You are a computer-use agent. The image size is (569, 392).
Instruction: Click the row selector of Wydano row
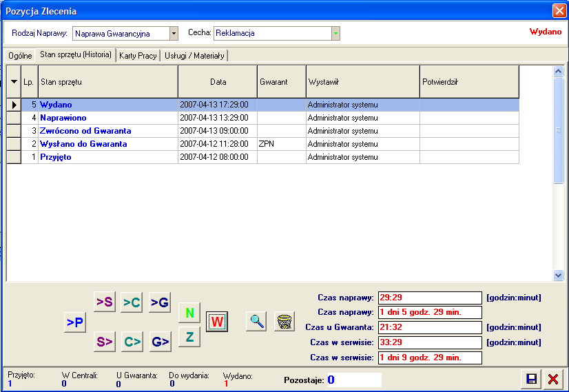[x=14, y=105]
